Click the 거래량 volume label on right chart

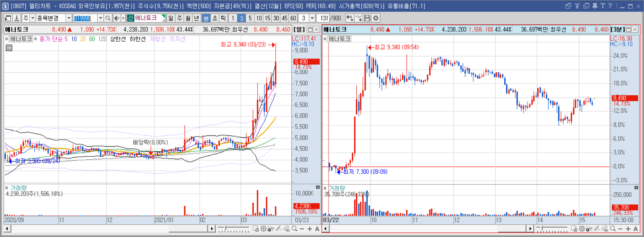coord(337,188)
